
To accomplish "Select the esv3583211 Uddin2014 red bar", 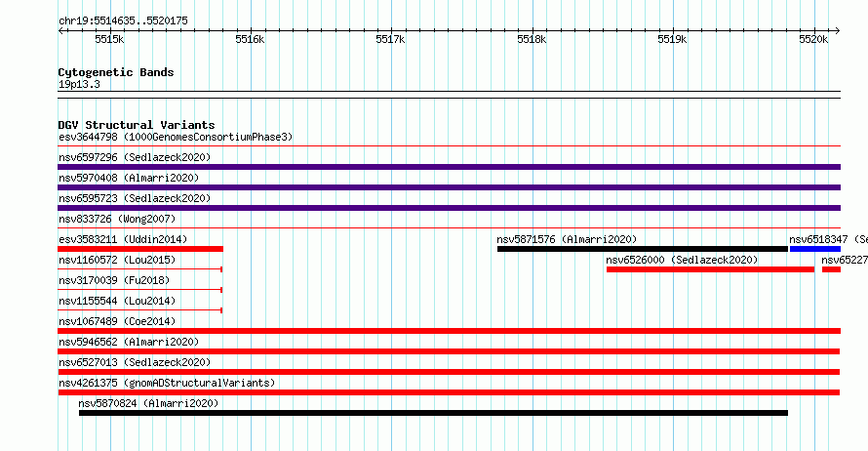I will (x=140, y=249).
